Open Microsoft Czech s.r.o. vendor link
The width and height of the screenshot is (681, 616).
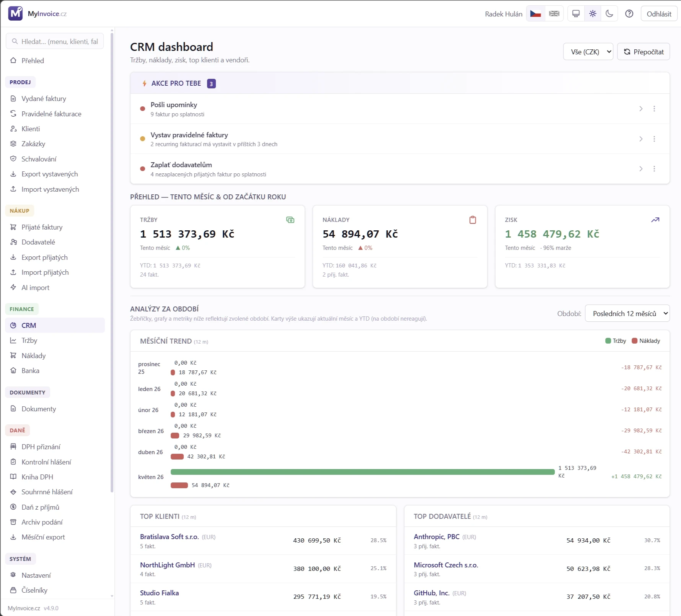[x=446, y=565]
